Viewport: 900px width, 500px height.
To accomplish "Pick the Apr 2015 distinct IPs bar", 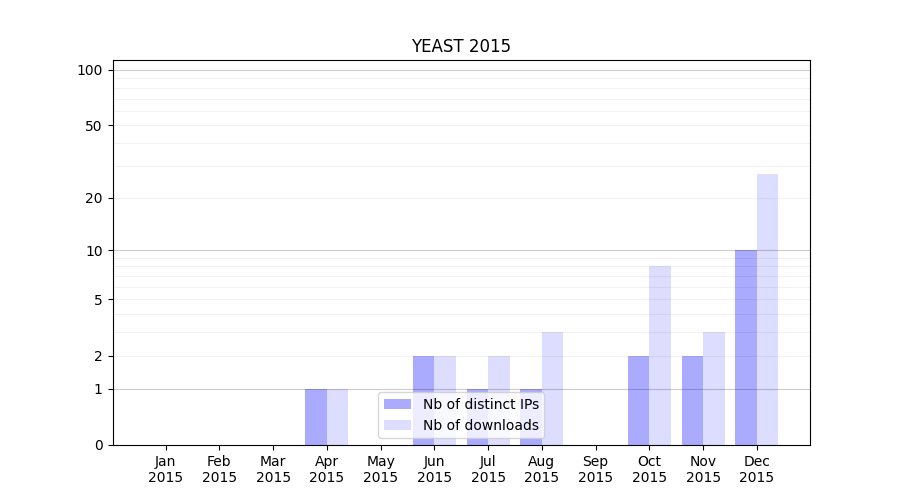I will (x=316, y=416).
